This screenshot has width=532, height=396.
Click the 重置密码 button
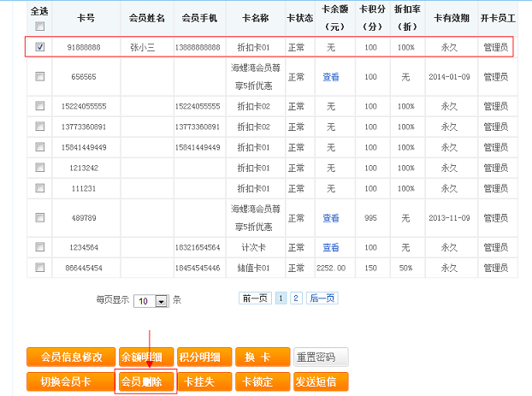pyautogui.click(x=321, y=357)
